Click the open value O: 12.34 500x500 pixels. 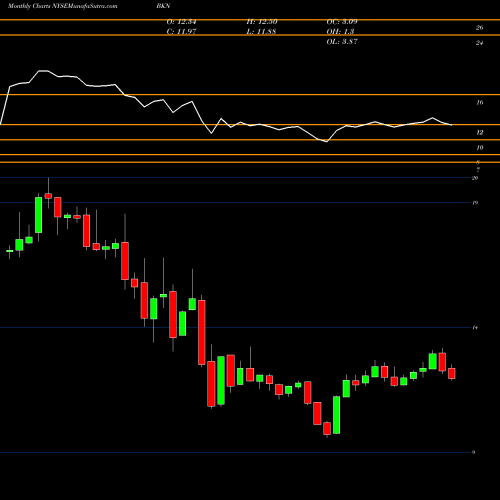click(182, 22)
